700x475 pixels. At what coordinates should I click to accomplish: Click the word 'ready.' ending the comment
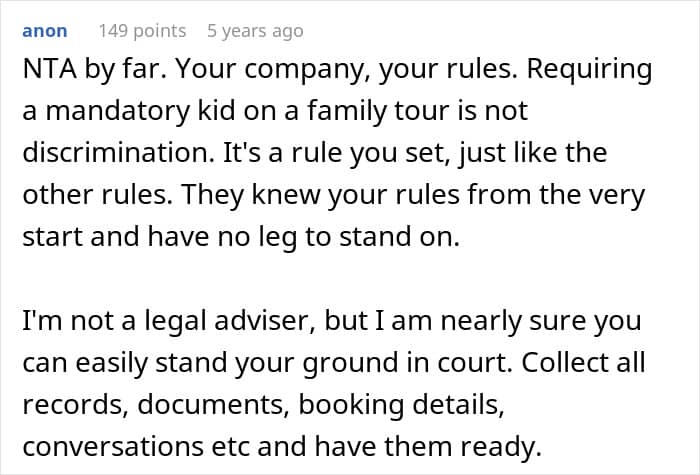point(501,447)
